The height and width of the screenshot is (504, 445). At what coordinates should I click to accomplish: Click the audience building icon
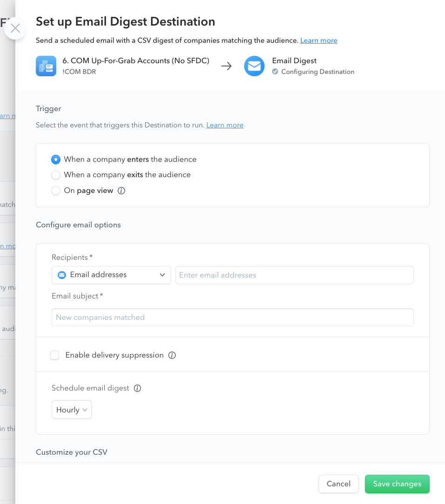pyautogui.click(x=46, y=66)
